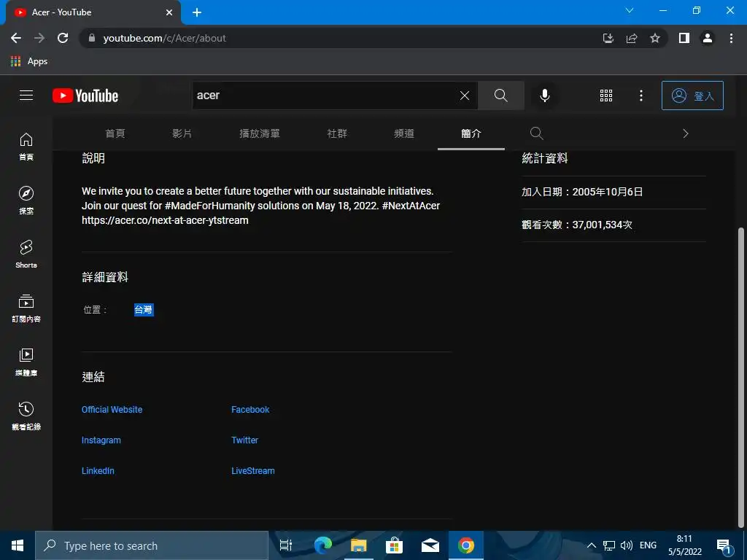Viewport: 747px width, 560px height.
Task: Show hidden system tray icons
Action: click(x=591, y=545)
